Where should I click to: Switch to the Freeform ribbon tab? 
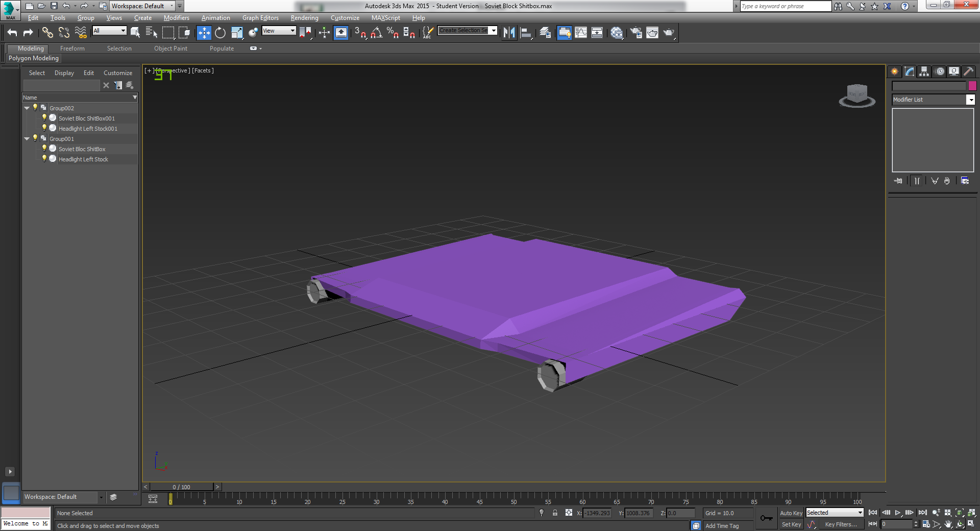point(72,49)
